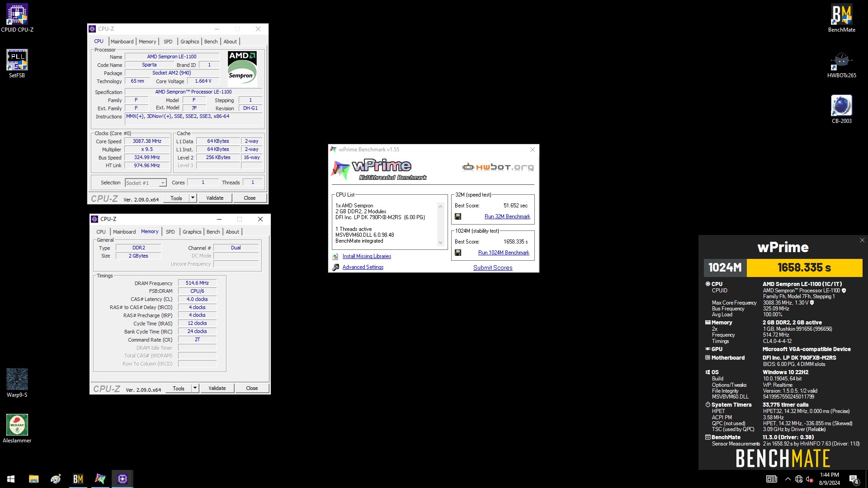The image size is (868, 488).
Task: Click BenchMate taskbar icon
Action: pyautogui.click(x=78, y=479)
